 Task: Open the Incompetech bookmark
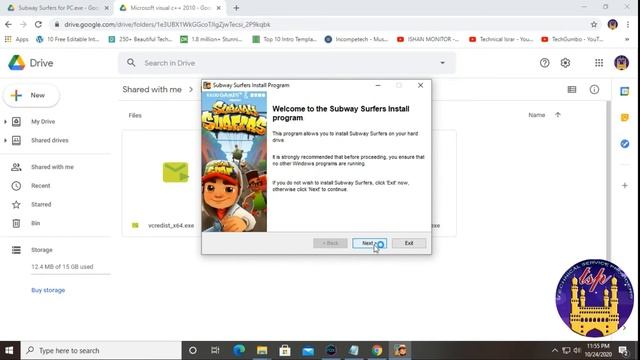[x=356, y=39]
